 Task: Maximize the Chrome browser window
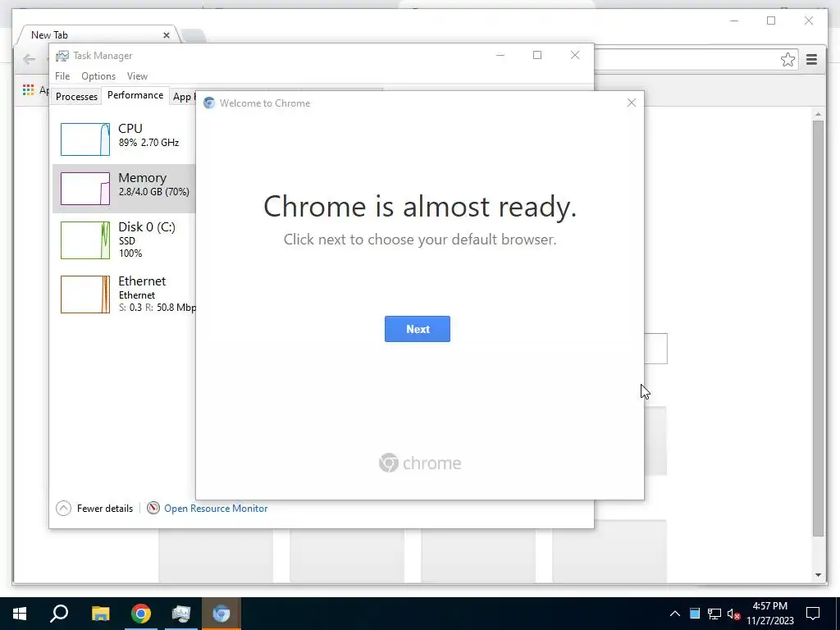click(x=771, y=21)
